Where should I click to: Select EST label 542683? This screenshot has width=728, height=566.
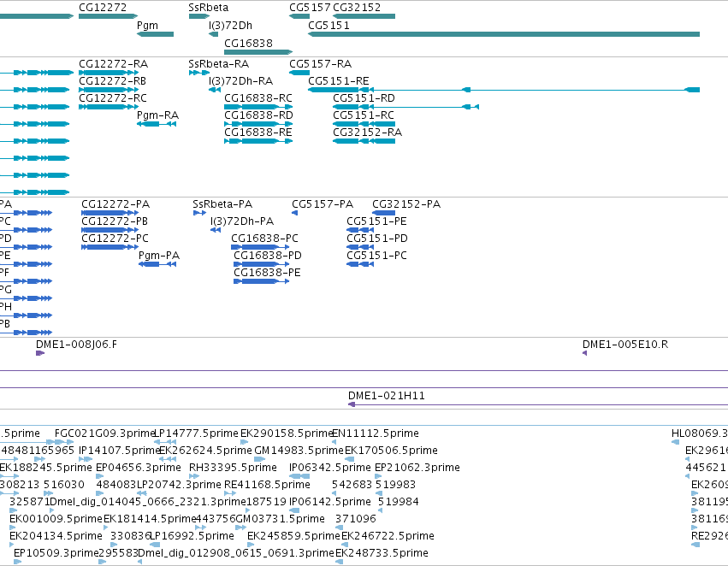pyautogui.click(x=352, y=485)
